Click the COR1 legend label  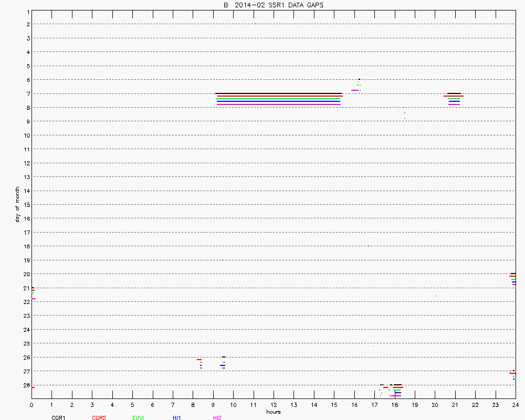click(58, 418)
